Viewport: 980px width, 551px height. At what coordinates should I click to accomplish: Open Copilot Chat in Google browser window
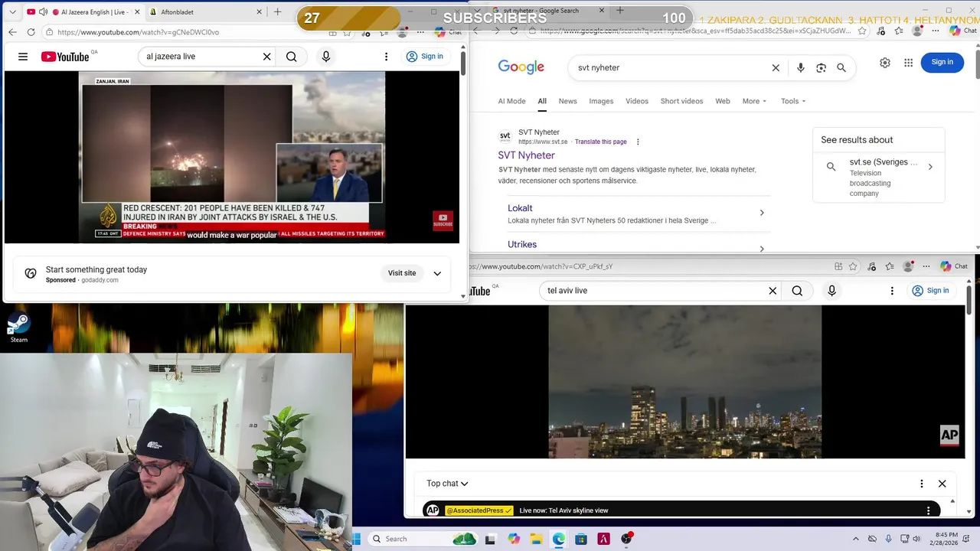point(963,31)
